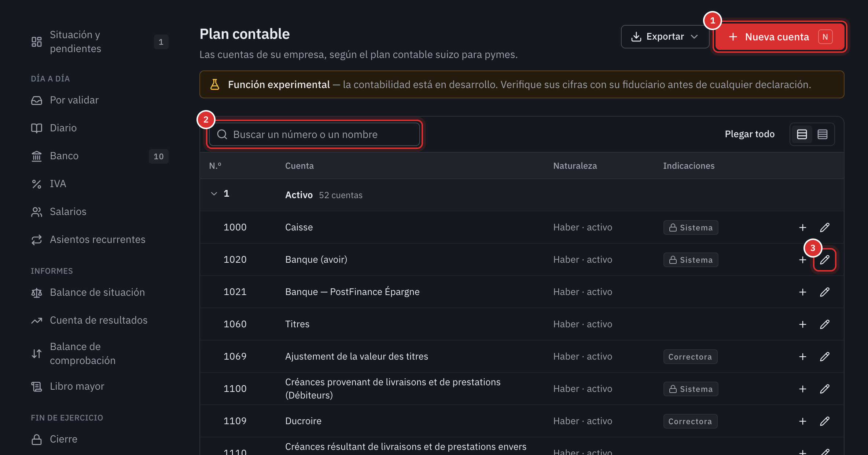Edit account 1020 Banque (avoir)
The image size is (868, 455).
point(825,260)
